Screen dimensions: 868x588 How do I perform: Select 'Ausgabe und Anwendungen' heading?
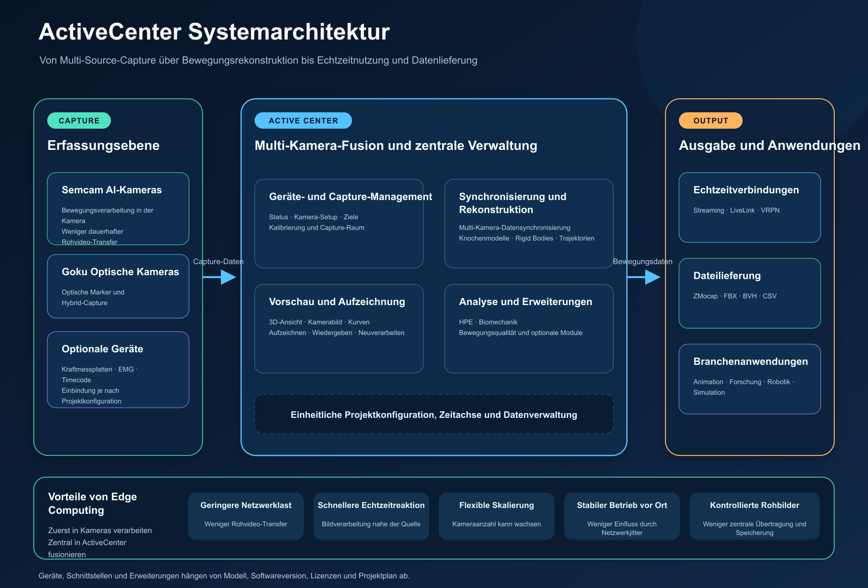click(770, 146)
